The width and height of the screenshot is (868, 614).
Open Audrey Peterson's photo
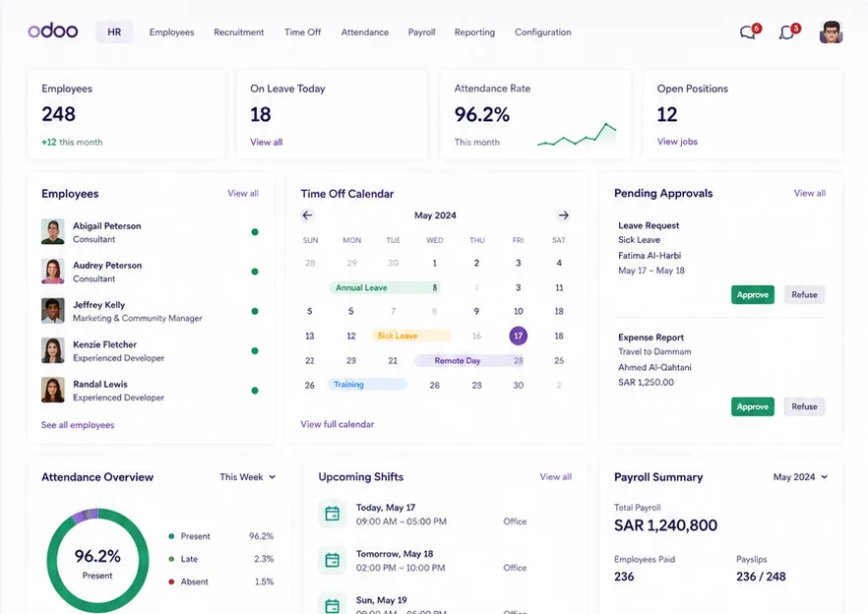pos(52,272)
